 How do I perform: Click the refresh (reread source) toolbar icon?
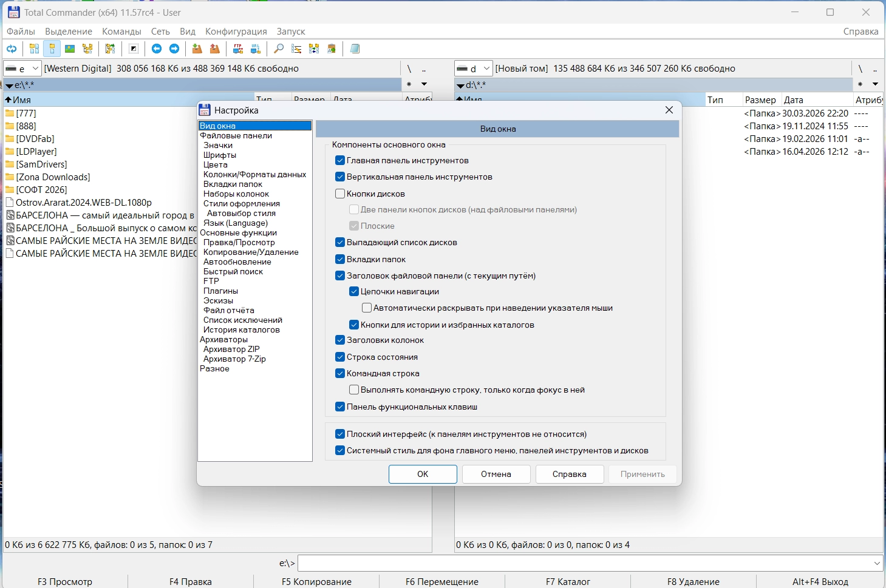click(12, 49)
